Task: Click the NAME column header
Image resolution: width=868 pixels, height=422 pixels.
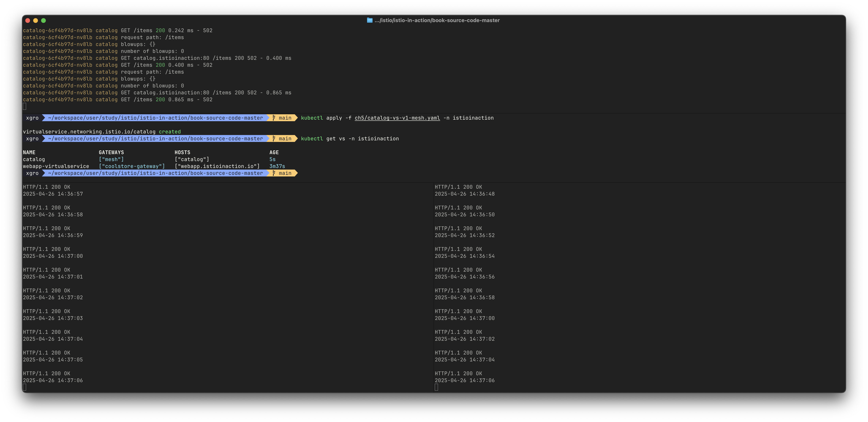Action: [29, 152]
